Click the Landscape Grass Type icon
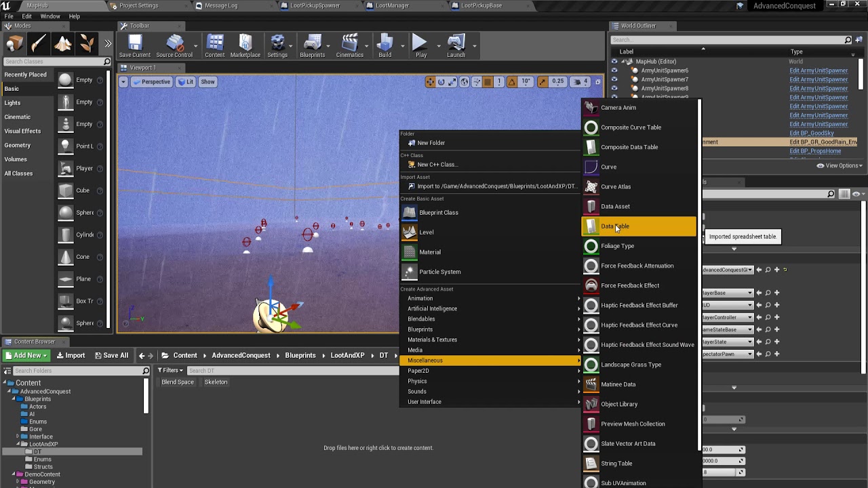The width and height of the screenshot is (868, 488). [591, 365]
